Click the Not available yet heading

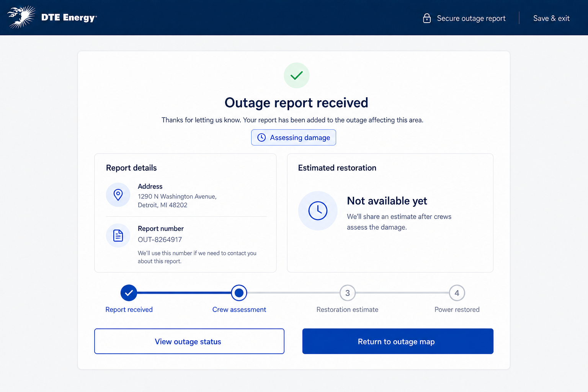(387, 201)
